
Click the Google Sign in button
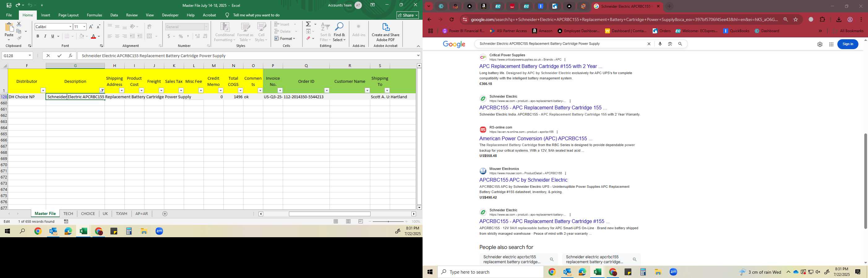848,44
